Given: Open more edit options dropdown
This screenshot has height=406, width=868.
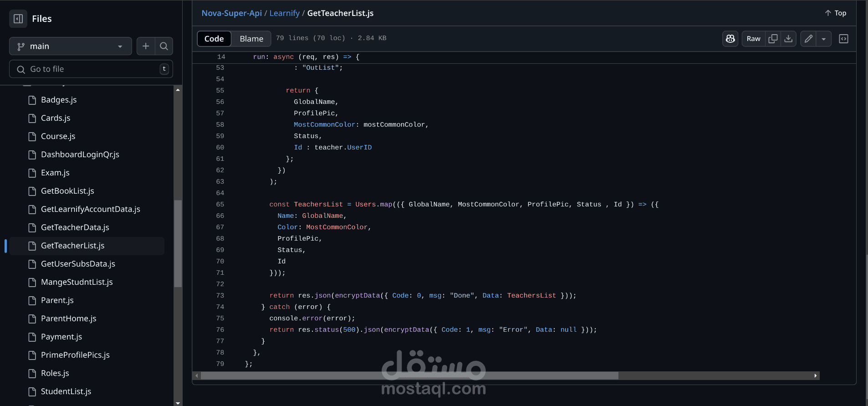Looking at the screenshot, I should 824,39.
